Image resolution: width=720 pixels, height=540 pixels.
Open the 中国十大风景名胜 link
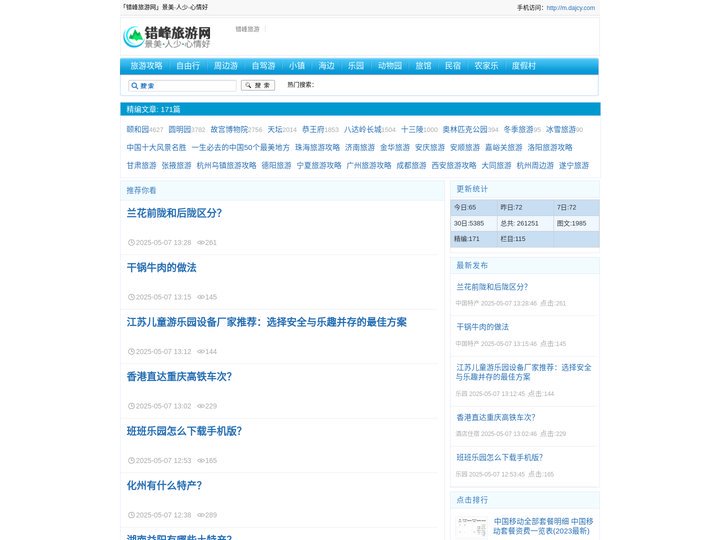click(x=157, y=147)
